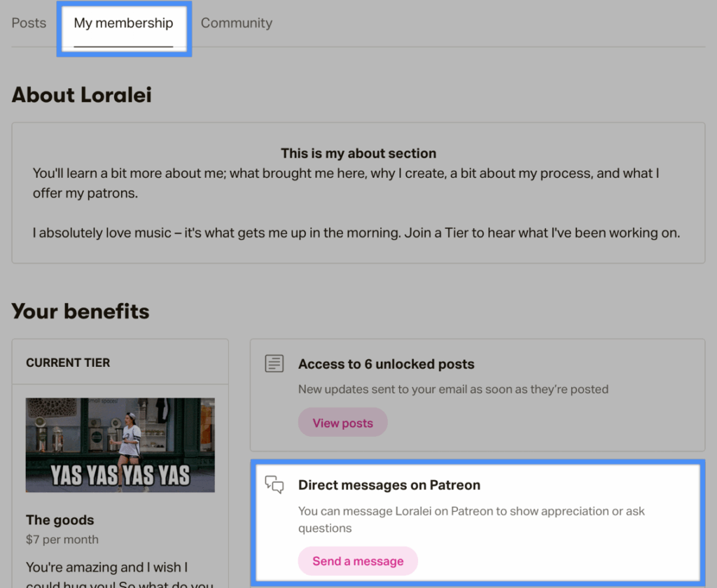Click the Send a message button

(x=358, y=561)
